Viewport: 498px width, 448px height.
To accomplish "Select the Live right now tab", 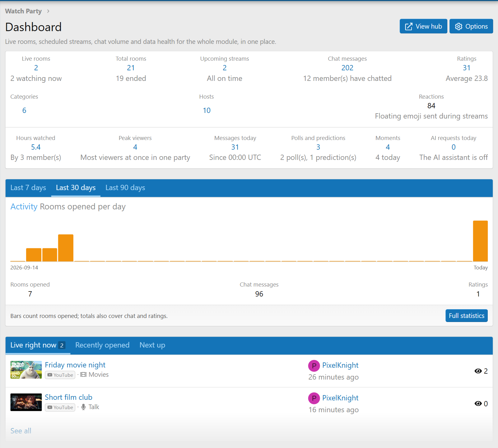I will pos(38,345).
